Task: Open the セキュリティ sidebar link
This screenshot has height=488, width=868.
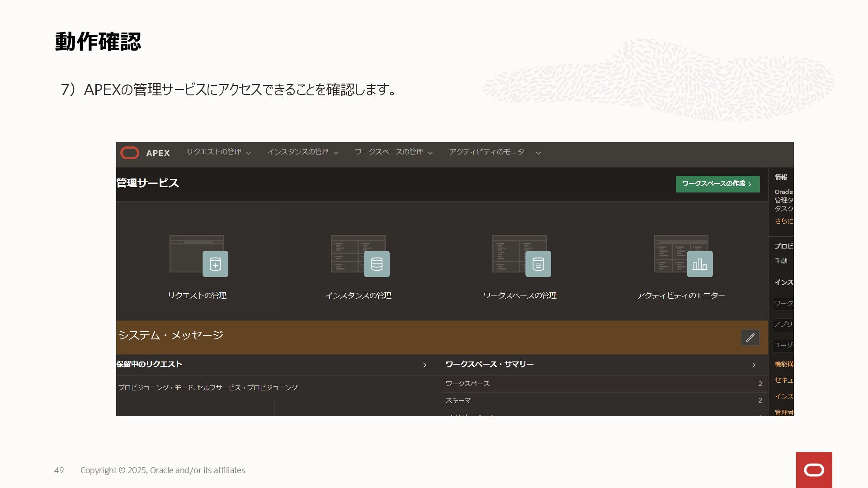Action: click(x=784, y=380)
